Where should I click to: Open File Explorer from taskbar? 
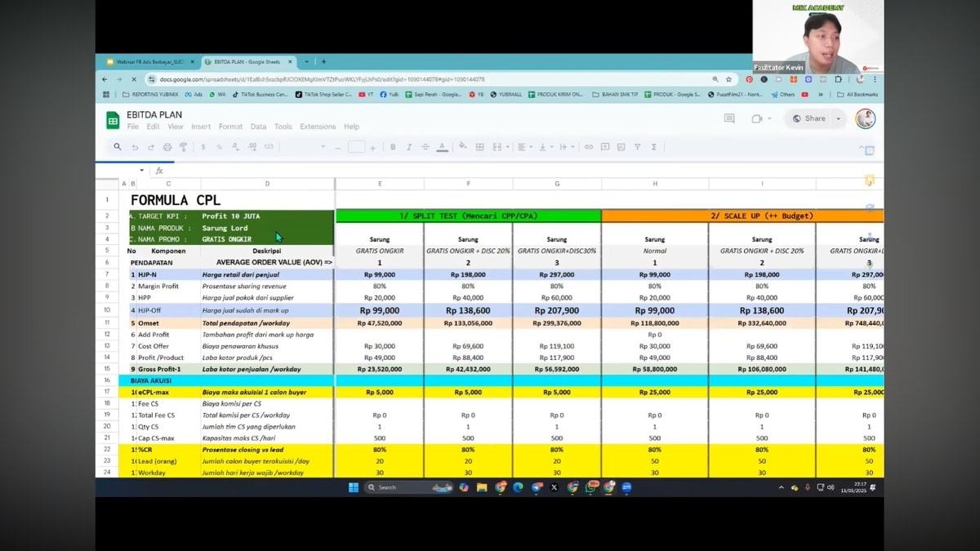coord(482,487)
